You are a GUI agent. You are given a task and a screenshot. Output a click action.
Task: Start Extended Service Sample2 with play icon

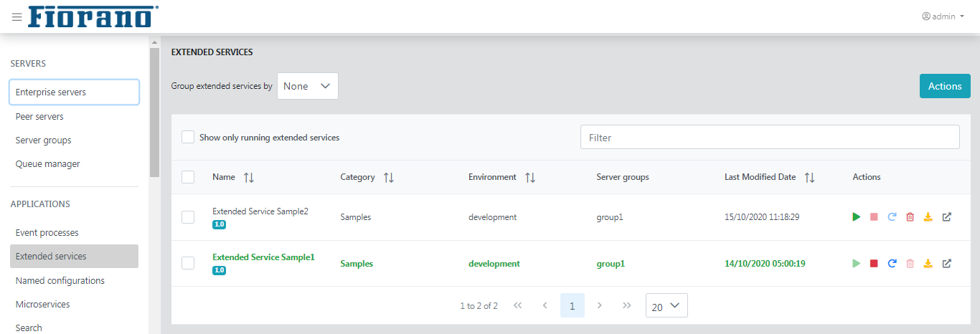[x=856, y=217]
